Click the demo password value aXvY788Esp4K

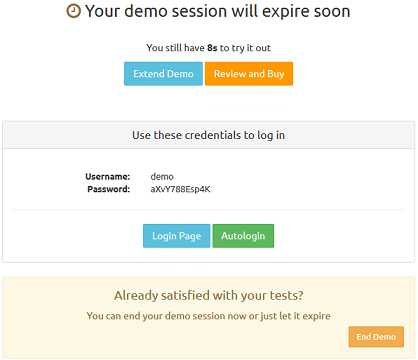(180, 189)
